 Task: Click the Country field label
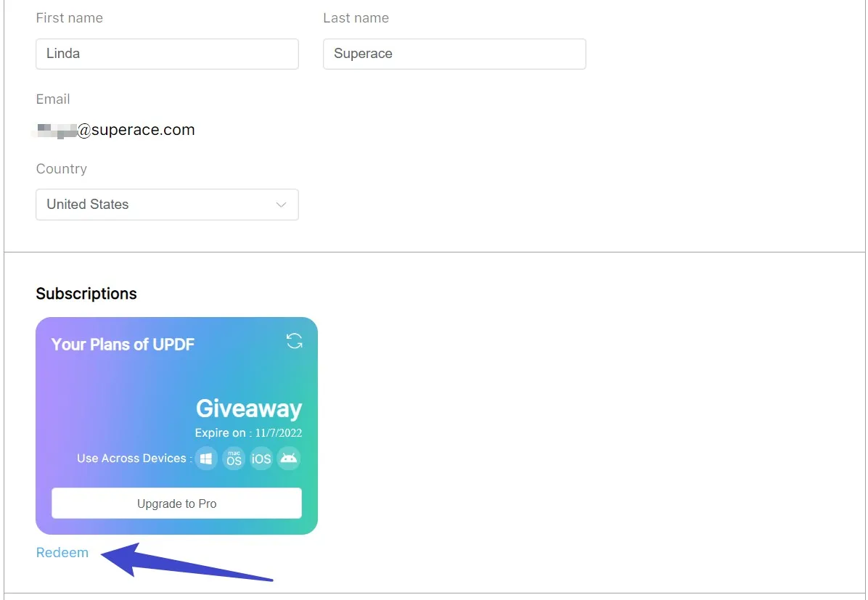tap(62, 169)
